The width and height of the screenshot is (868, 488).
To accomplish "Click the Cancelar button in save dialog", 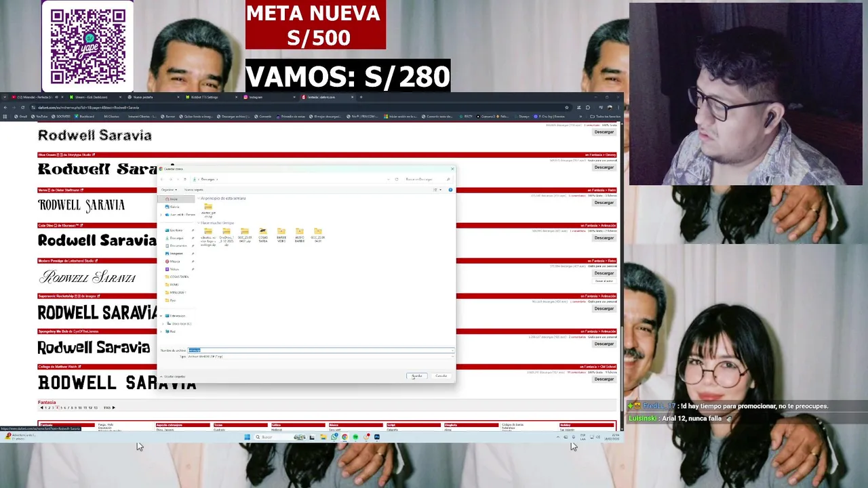I will [x=441, y=375].
